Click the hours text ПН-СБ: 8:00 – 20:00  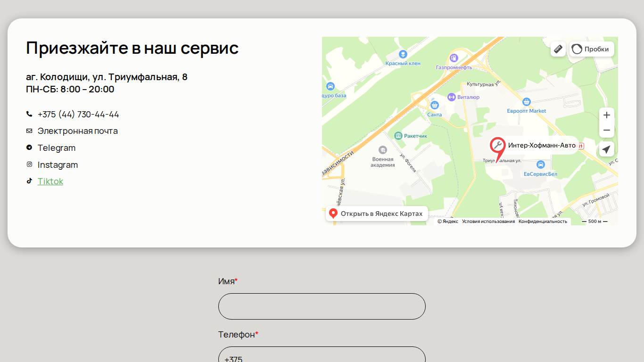[x=70, y=89]
